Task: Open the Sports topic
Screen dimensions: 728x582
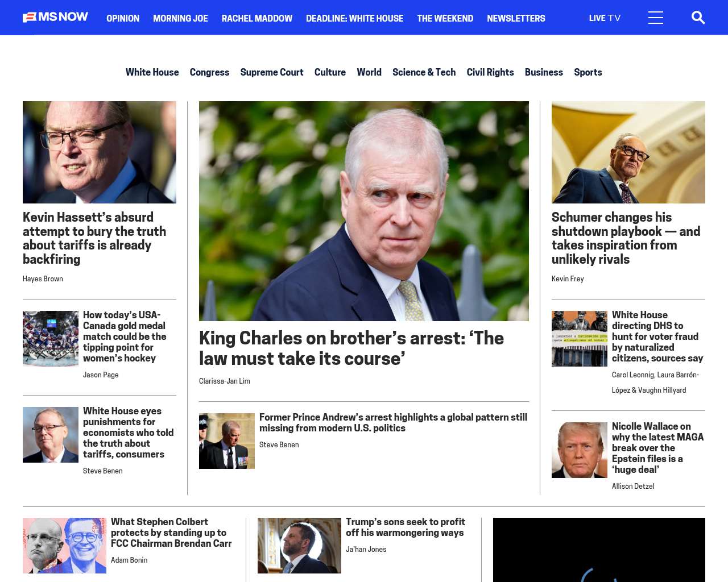Action: pyautogui.click(x=588, y=72)
